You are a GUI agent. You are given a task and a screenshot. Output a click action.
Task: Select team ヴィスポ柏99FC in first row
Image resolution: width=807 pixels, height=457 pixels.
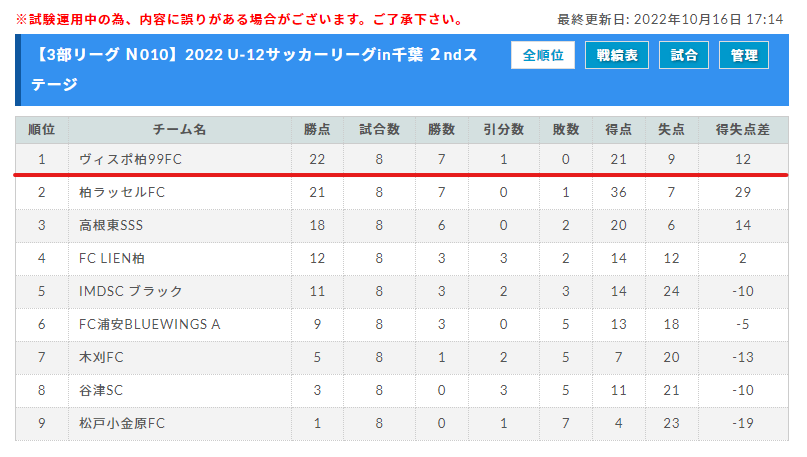130,160
